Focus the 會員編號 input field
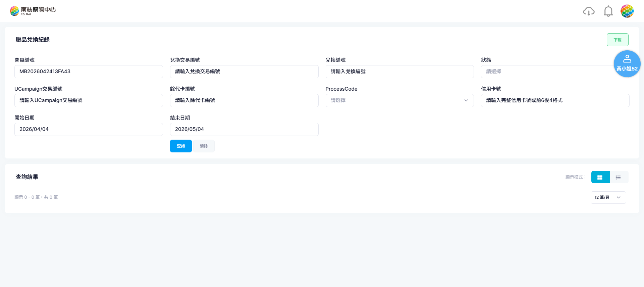Viewport: 644px width, 287px height. click(89, 71)
